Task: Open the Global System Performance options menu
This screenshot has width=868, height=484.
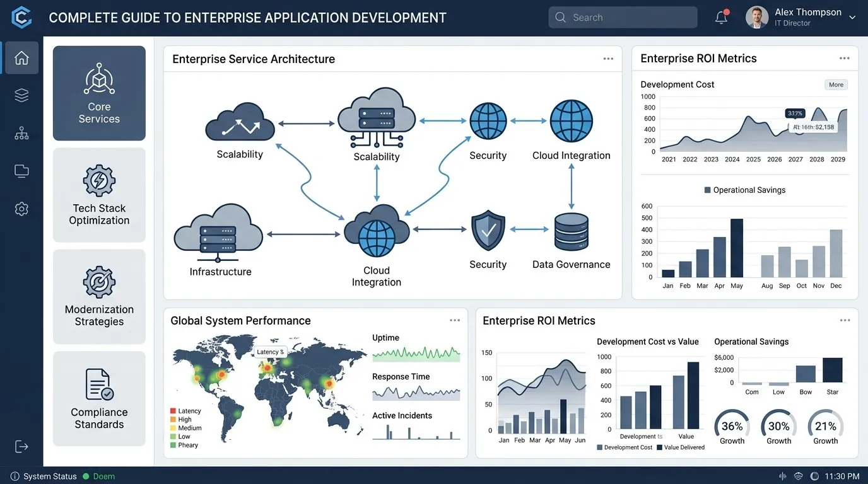Action: click(455, 320)
